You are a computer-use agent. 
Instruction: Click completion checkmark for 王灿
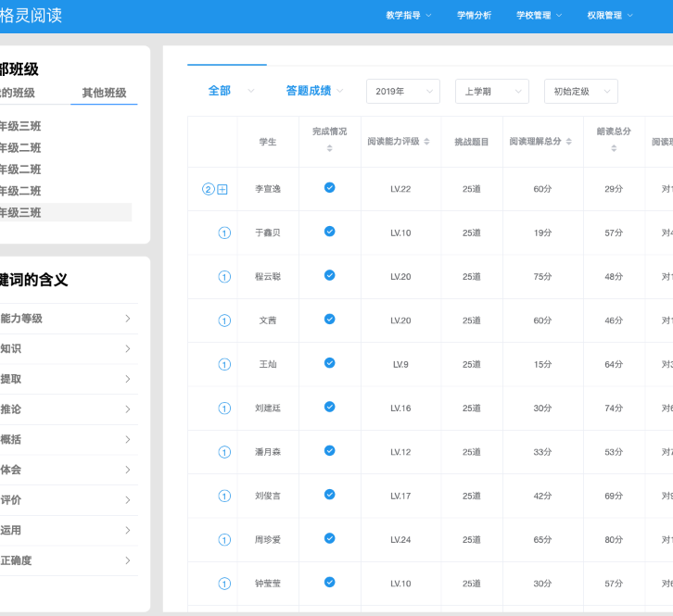click(x=330, y=363)
